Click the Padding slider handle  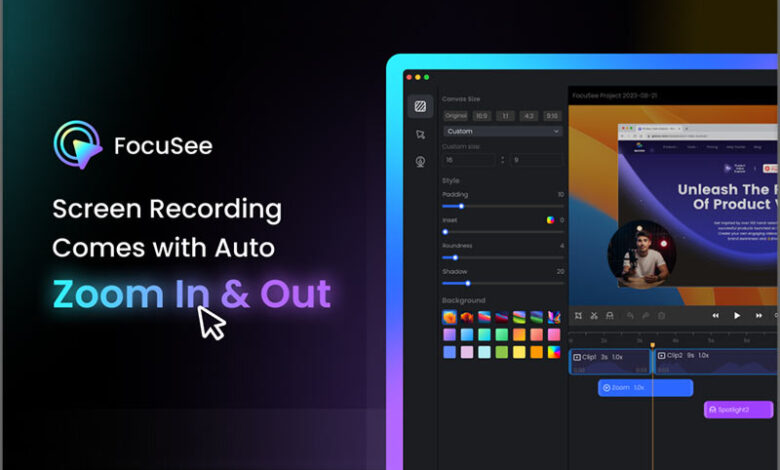(x=461, y=206)
